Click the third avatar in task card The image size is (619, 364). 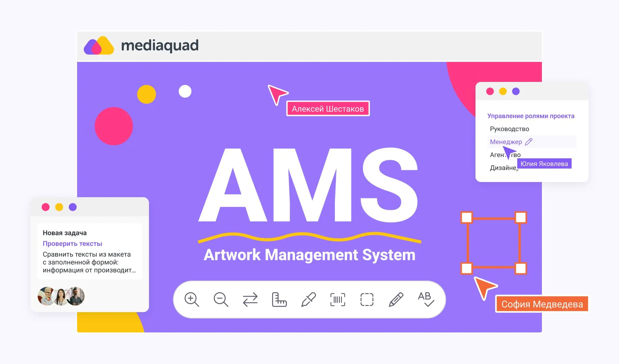point(76,296)
